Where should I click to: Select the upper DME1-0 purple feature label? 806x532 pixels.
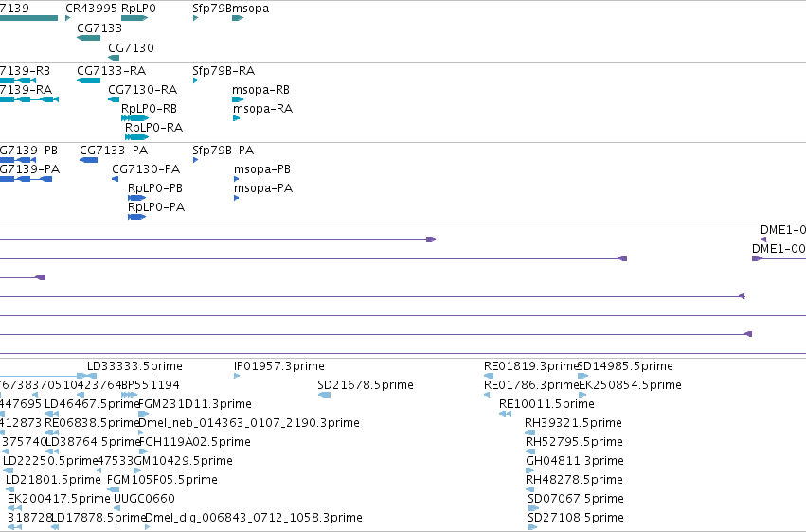point(783,229)
